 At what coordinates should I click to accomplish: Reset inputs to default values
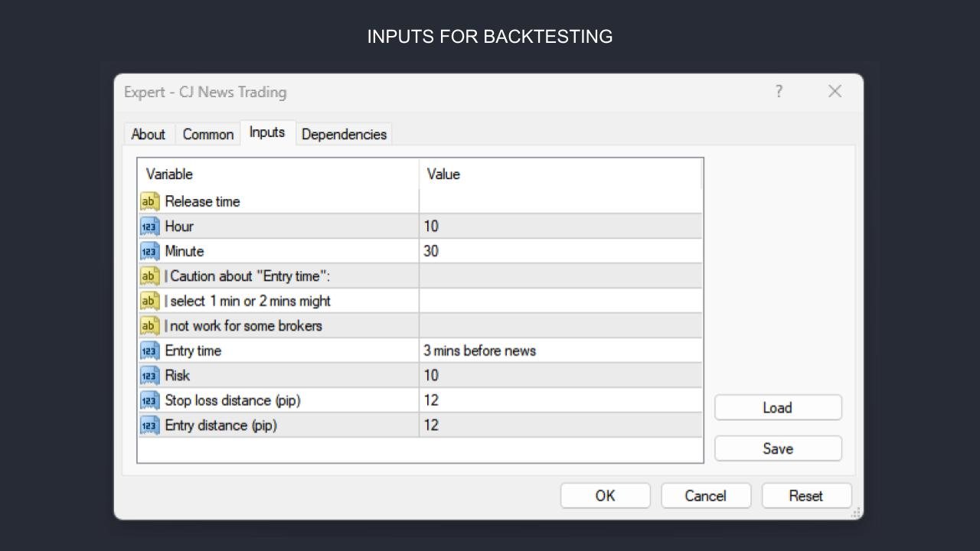(806, 495)
